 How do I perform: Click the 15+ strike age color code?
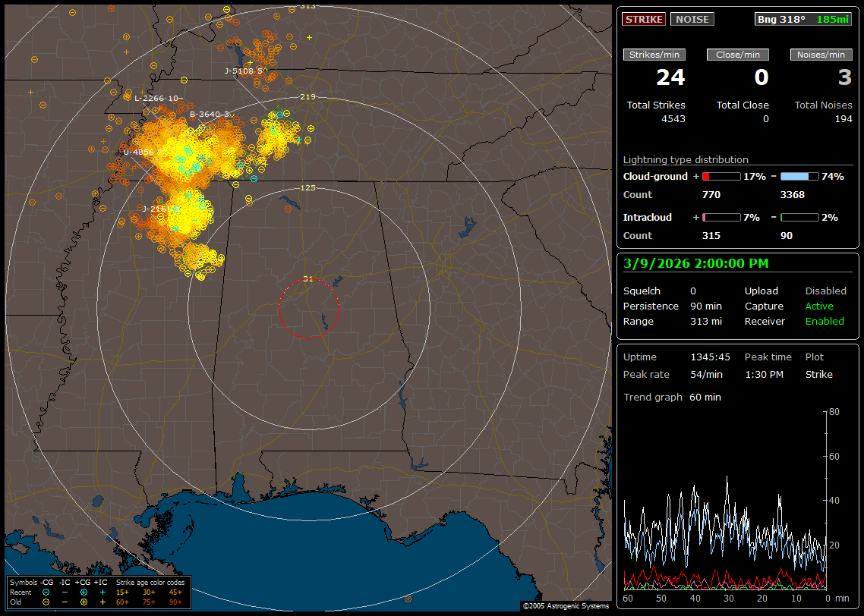(122, 592)
